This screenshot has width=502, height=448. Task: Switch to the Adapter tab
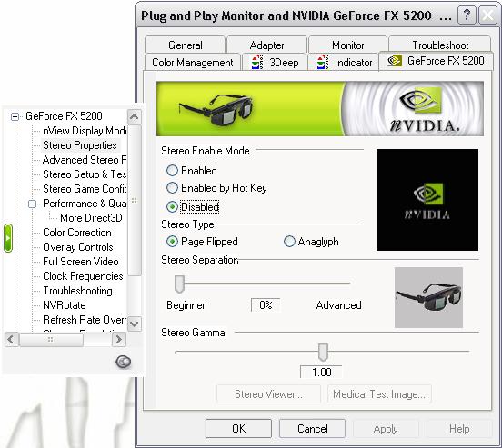click(266, 45)
